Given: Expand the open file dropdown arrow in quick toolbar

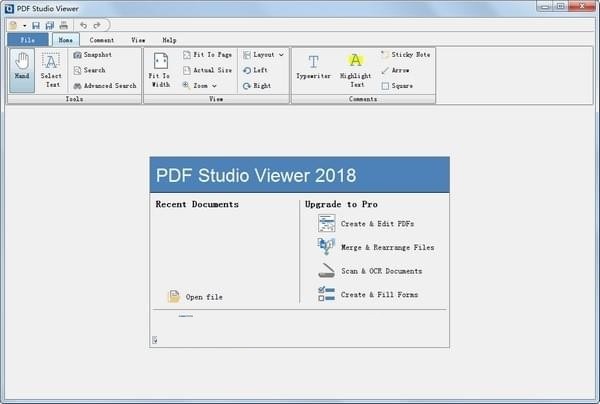Looking at the screenshot, I should [24, 26].
